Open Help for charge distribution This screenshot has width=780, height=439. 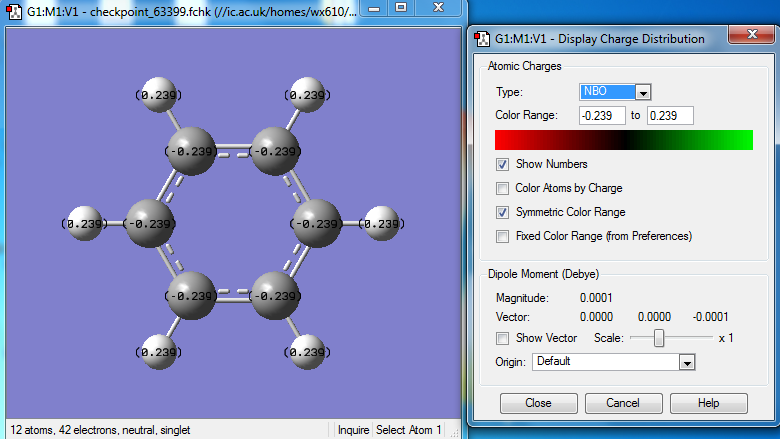click(708, 403)
